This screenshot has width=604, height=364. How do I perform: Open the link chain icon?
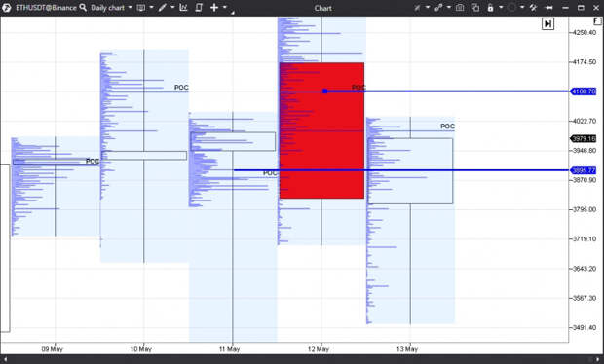438,8
